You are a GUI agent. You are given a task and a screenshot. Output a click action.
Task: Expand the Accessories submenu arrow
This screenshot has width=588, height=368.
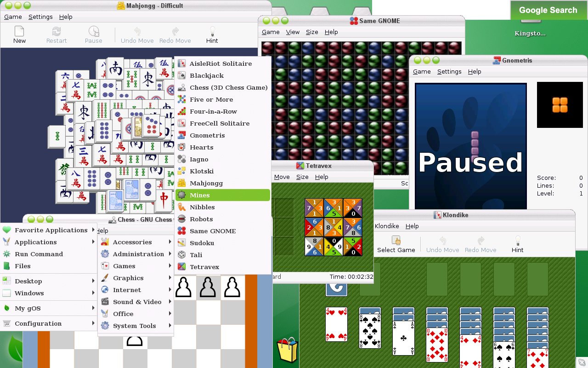tap(170, 242)
